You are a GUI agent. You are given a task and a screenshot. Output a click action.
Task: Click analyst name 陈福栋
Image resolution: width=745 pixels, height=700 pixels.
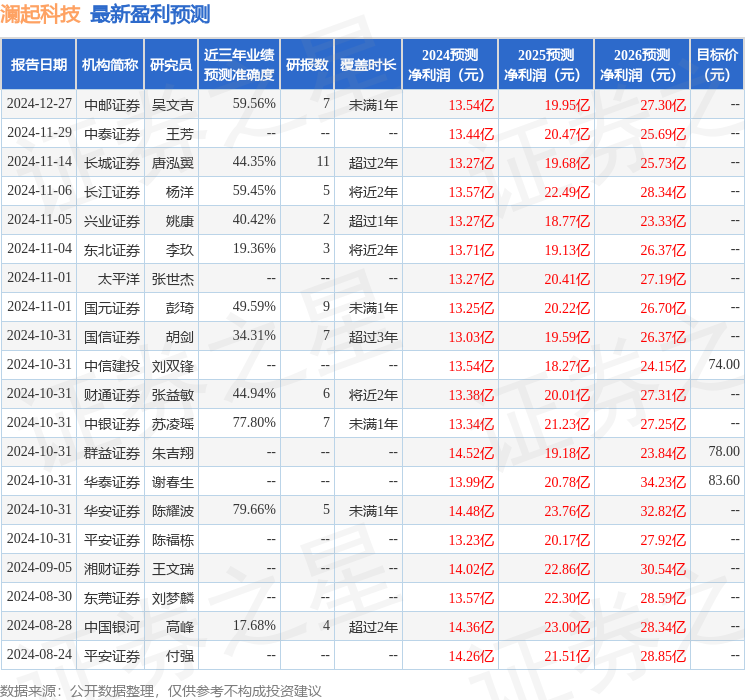(x=172, y=539)
